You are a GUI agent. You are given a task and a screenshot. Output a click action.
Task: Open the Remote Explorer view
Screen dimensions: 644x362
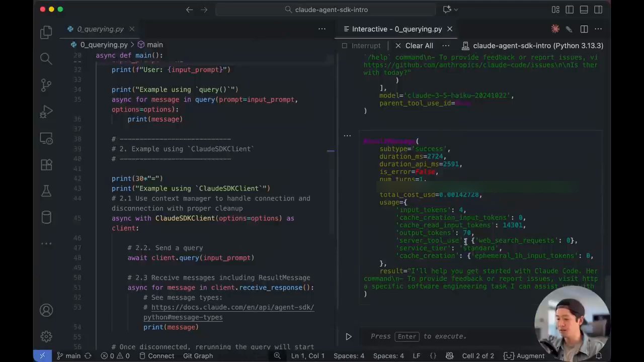46,138
